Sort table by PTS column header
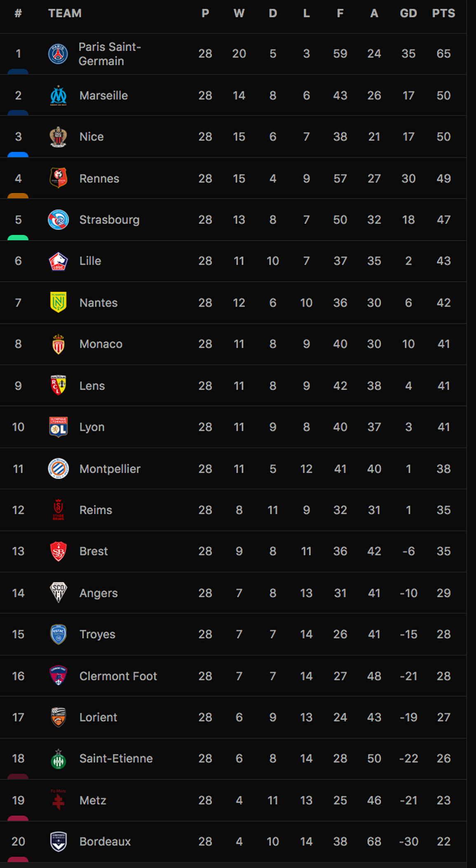Image resolution: width=476 pixels, height=868 pixels. pos(443,13)
